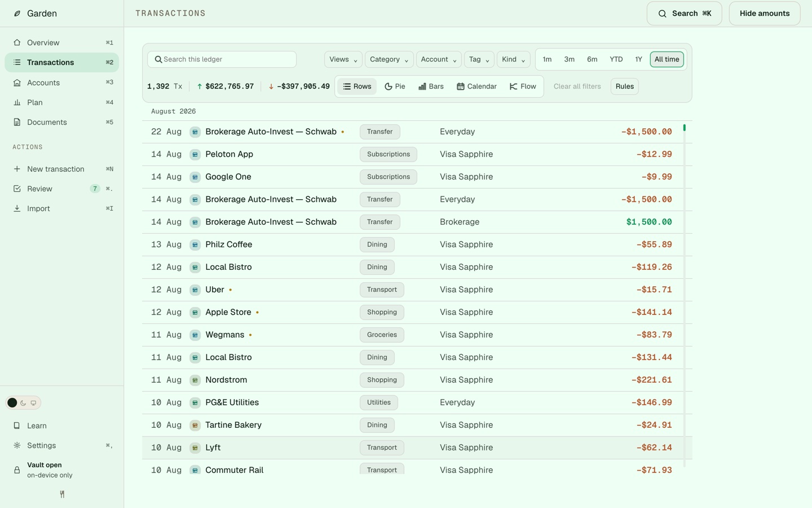Click the green marker atop the scrollbar
The width and height of the screenshot is (812, 508).
pos(685,128)
